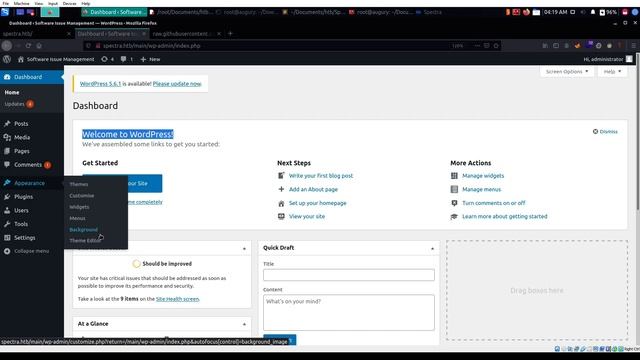Open Updates under Dashboard
This screenshot has width=640, height=360.
(19, 104)
